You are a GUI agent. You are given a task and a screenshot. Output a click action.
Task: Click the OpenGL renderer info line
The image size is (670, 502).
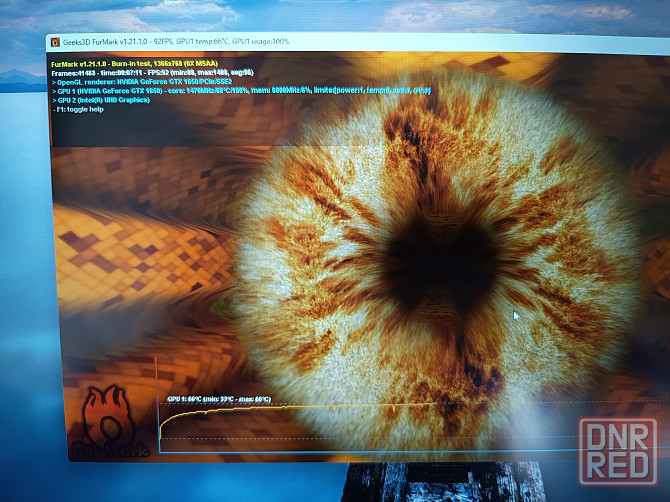(140, 81)
